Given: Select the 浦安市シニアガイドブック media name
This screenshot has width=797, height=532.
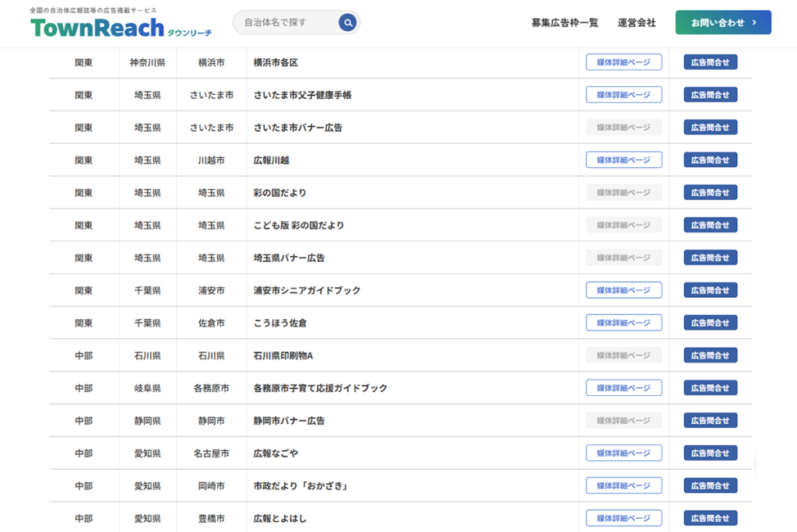Looking at the screenshot, I should point(307,290).
